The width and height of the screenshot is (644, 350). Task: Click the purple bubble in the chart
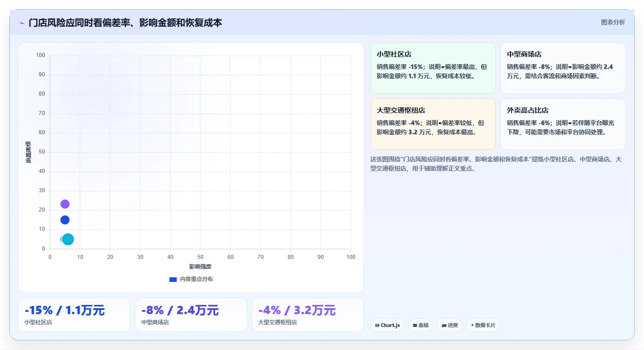click(65, 204)
